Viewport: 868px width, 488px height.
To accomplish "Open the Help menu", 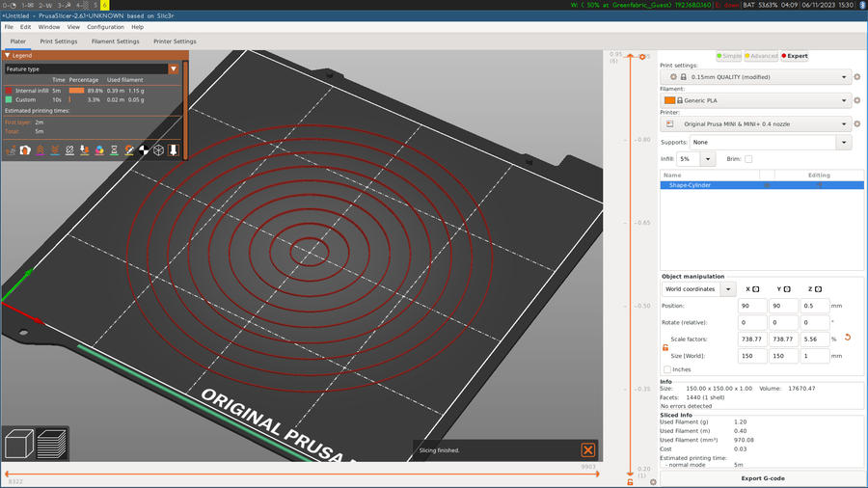I will (x=137, y=27).
